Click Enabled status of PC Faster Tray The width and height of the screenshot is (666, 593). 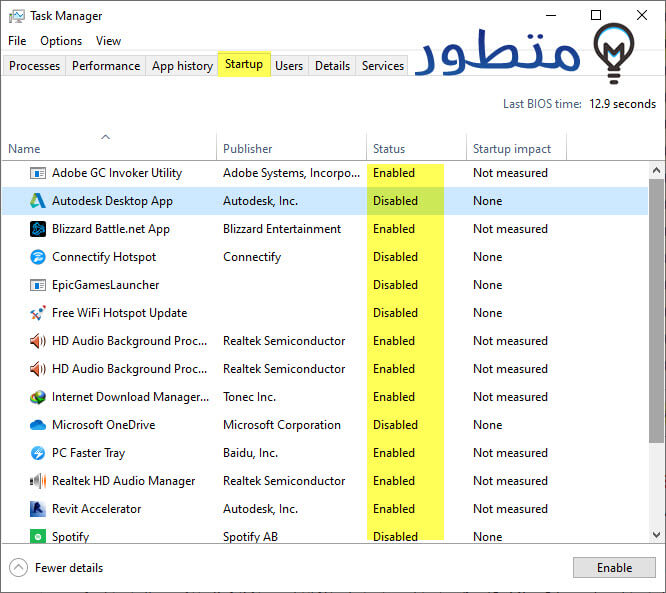[x=394, y=453]
